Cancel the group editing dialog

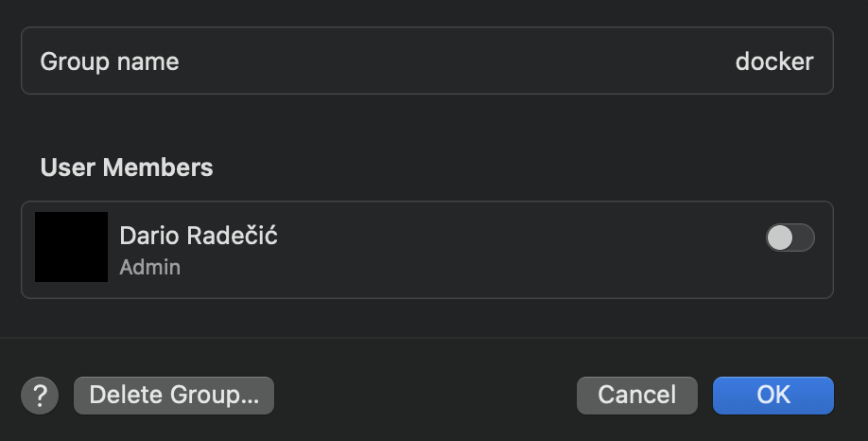pos(637,396)
